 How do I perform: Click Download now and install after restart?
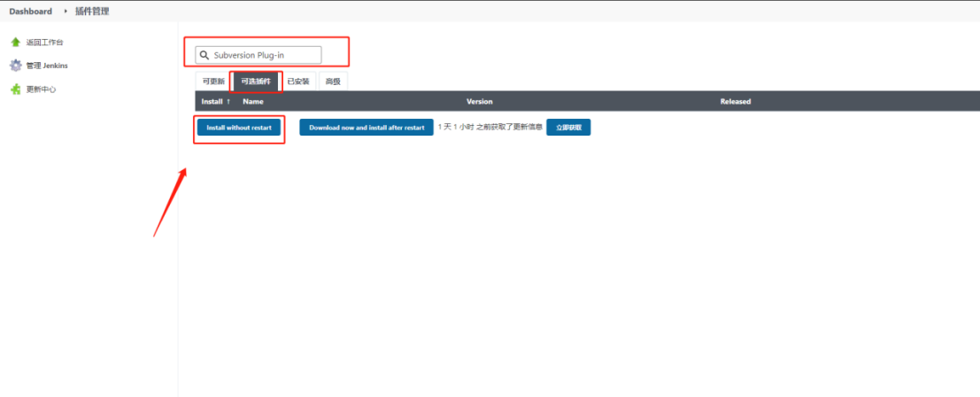(367, 128)
